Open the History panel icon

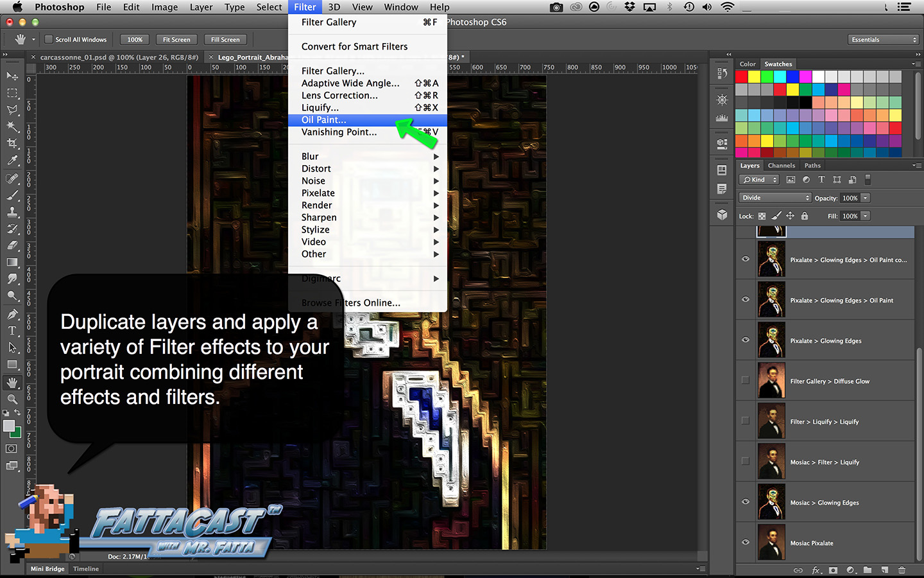(722, 74)
